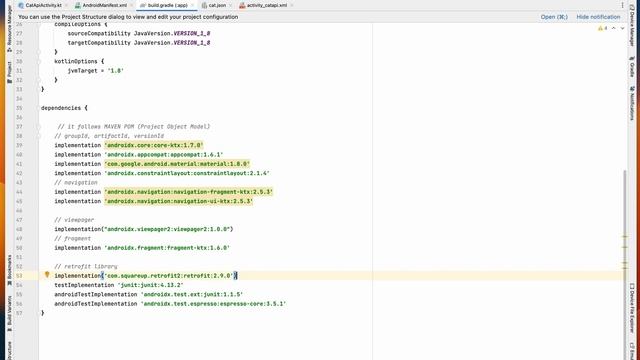This screenshot has height=360, width=640.
Task: Open the Notifications side panel
Action: click(x=632, y=103)
